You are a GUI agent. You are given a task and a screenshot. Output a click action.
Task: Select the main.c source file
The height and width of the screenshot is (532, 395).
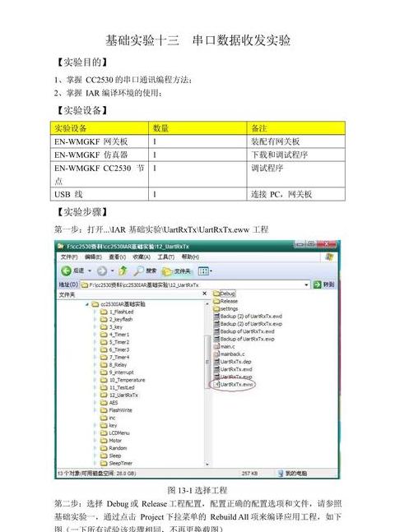pyautogui.click(x=224, y=346)
